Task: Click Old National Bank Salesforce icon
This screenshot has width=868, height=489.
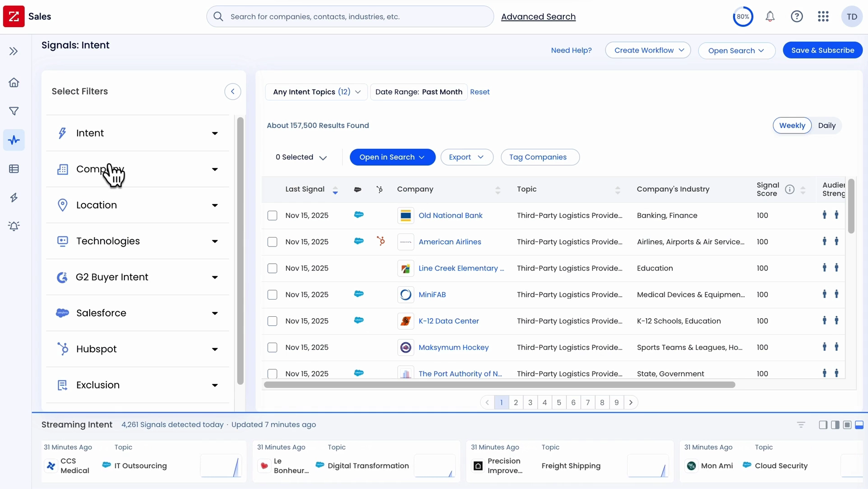Action: coord(359,215)
